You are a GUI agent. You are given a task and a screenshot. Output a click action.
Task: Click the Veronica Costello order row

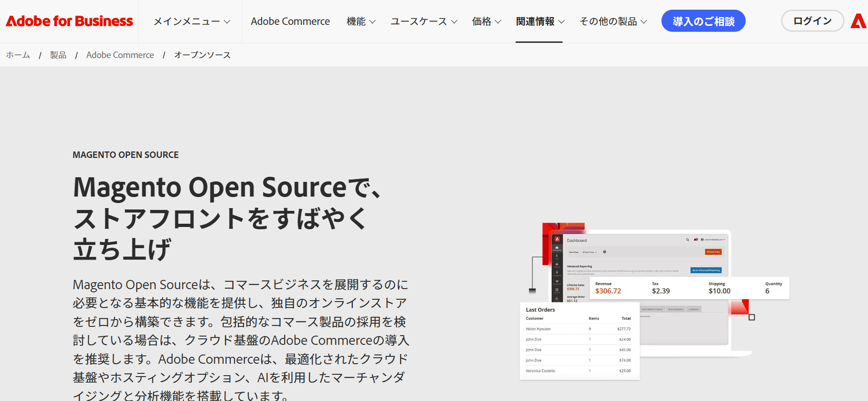(x=579, y=371)
